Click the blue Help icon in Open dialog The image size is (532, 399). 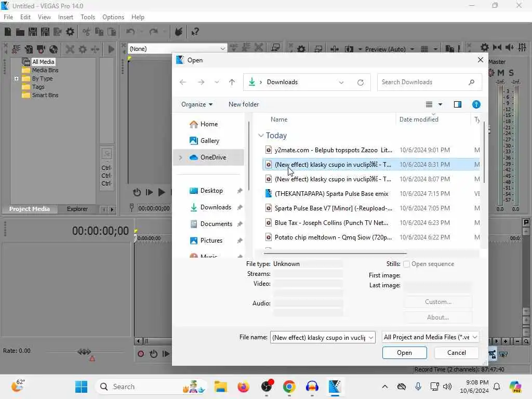pos(476,104)
